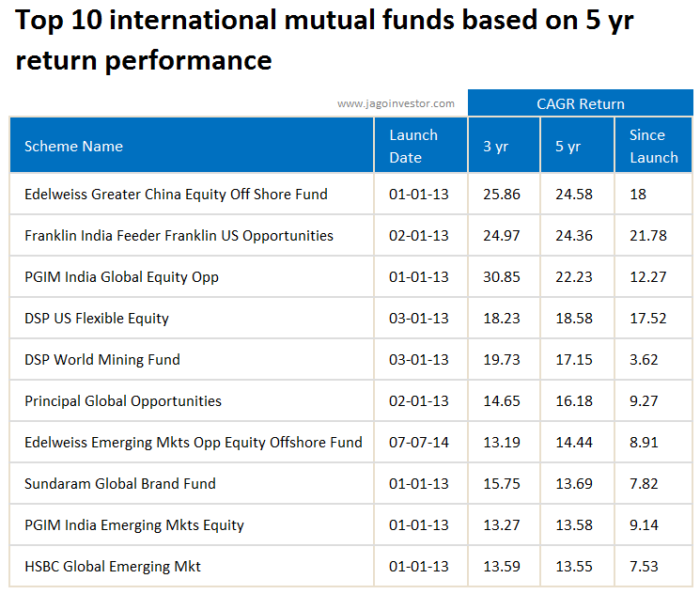The height and width of the screenshot is (594, 700).
Task: Click since launch value 18
Action: [x=638, y=195]
